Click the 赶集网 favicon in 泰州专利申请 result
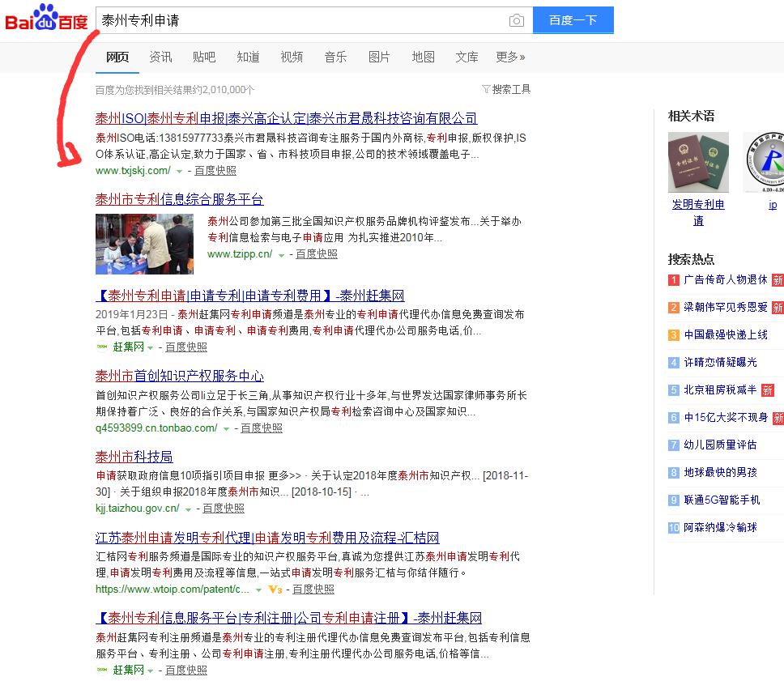This screenshot has height=681, width=784. click(102, 347)
